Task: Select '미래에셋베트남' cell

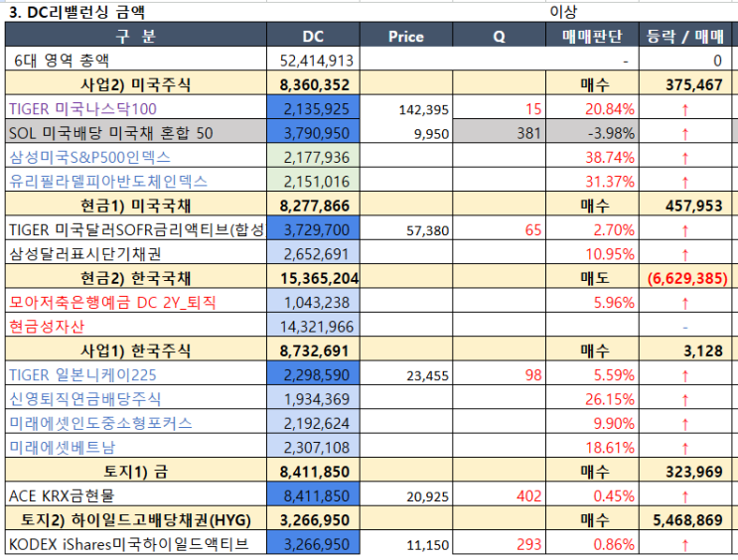Action: [136, 447]
